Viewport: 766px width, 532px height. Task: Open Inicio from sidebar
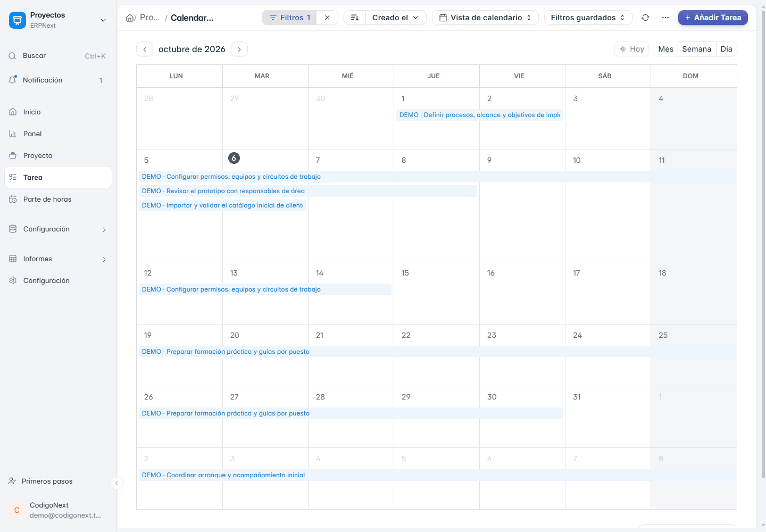[x=58, y=112]
